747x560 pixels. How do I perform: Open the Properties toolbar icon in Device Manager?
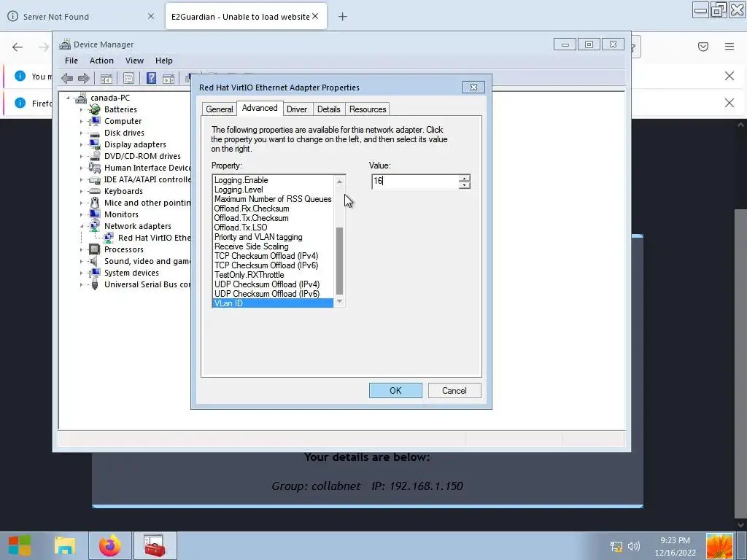coord(128,78)
